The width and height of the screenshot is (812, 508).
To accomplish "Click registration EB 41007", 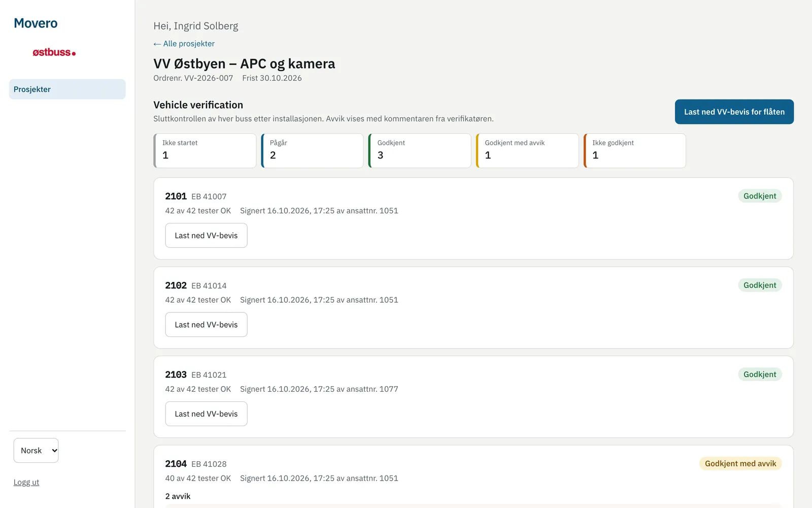I will pyautogui.click(x=209, y=197).
